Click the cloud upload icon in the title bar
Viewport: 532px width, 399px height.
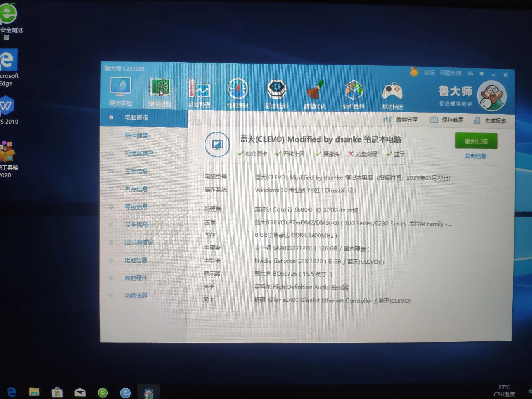coord(470,73)
